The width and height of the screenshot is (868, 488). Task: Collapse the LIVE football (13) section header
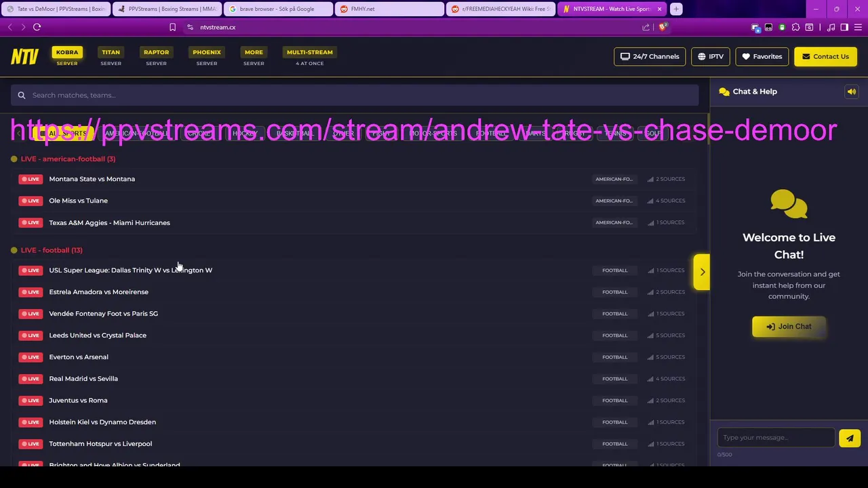pos(52,250)
